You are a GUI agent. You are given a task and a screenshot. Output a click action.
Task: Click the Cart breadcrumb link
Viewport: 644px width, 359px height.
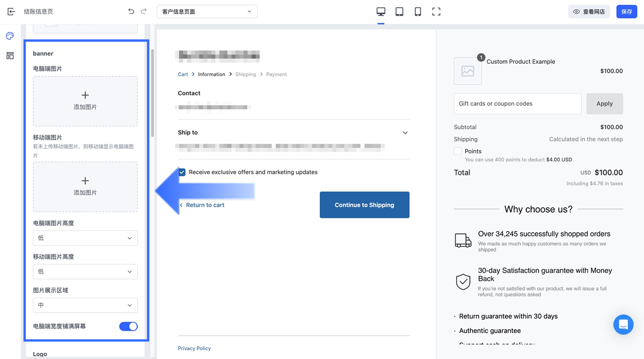tap(183, 74)
